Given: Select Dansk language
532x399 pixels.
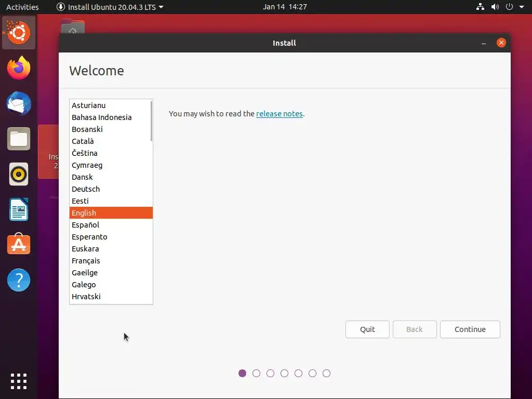Looking at the screenshot, I should tap(111, 177).
